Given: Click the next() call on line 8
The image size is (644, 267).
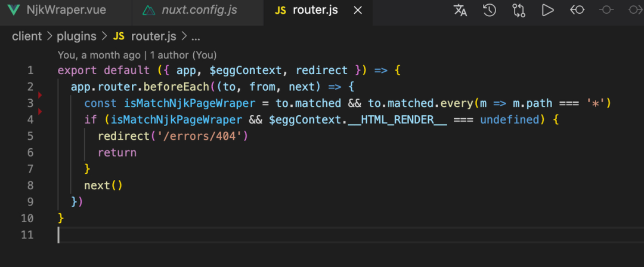Looking at the screenshot, I should coord(103,185).
